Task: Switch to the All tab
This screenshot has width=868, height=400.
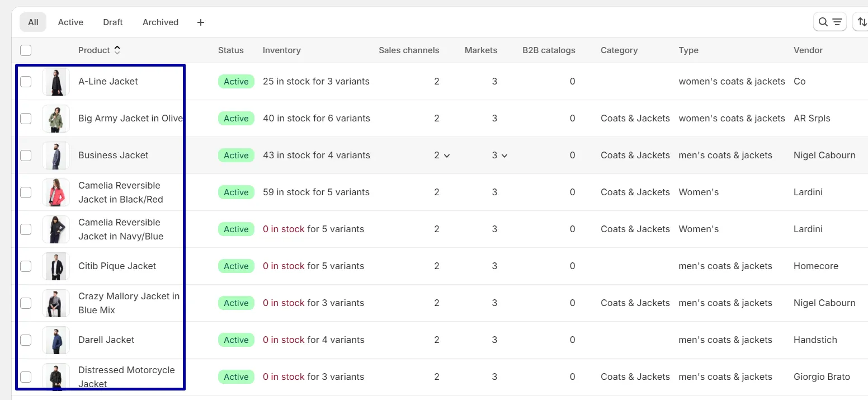Action: point(33,22)
